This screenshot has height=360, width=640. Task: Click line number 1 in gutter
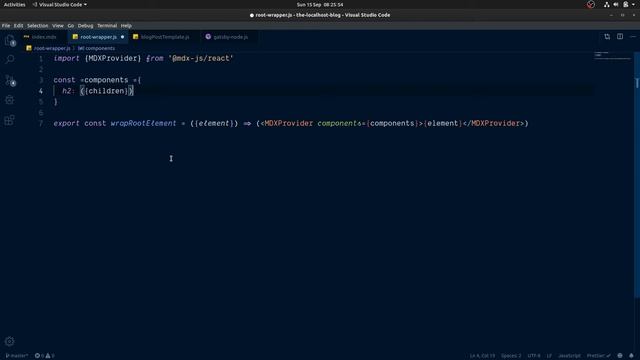point(41,58)
